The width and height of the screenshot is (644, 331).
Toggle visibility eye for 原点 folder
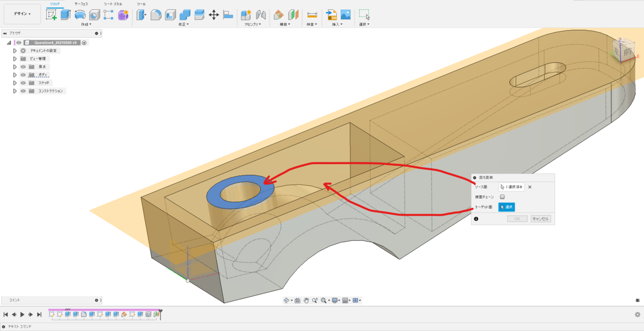coord(23,67)
